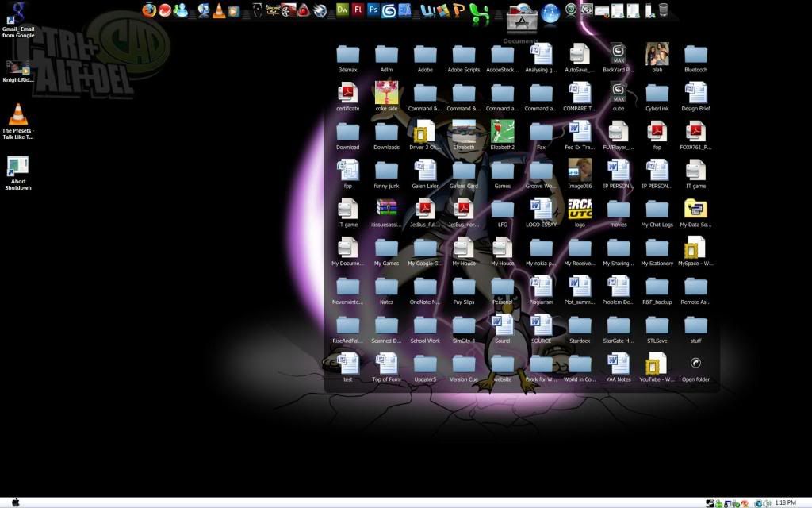Open the AutoSave_... file
Viewport: 812px width, 508px height.
point(580,59)
